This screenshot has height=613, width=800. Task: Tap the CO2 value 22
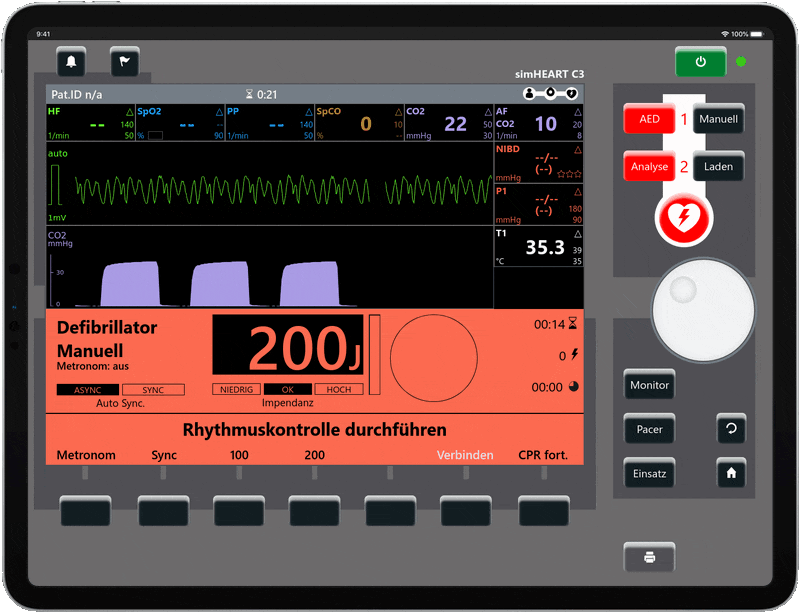click(455, 124)
